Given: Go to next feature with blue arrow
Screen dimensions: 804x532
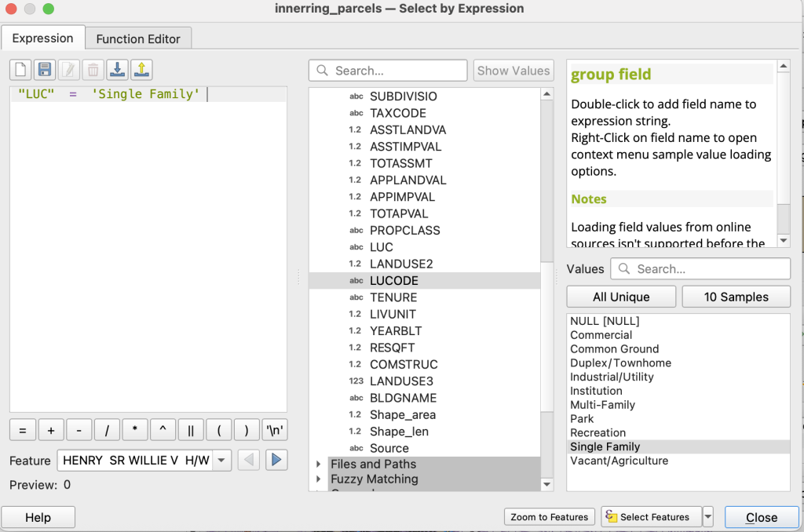Looking at the screenshot, I should click(276, 461).
